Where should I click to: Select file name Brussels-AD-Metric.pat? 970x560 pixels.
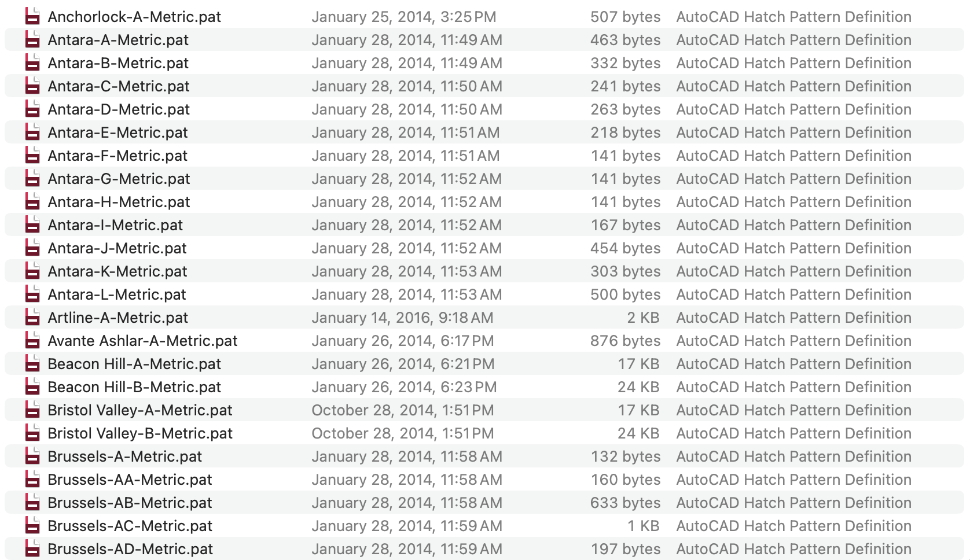[130, 549]
